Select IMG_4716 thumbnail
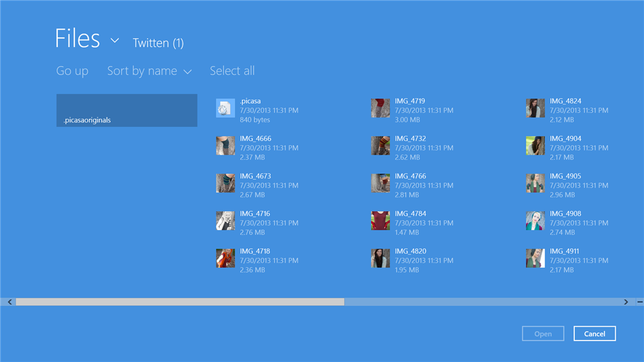This screenshot has width=644, height=362. pyautogui.click(x=226, y=221)
